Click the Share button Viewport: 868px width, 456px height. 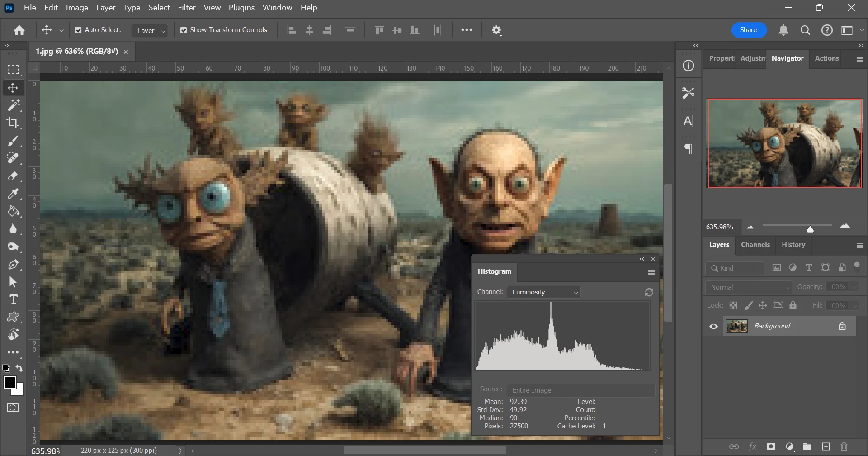(749, 30)
